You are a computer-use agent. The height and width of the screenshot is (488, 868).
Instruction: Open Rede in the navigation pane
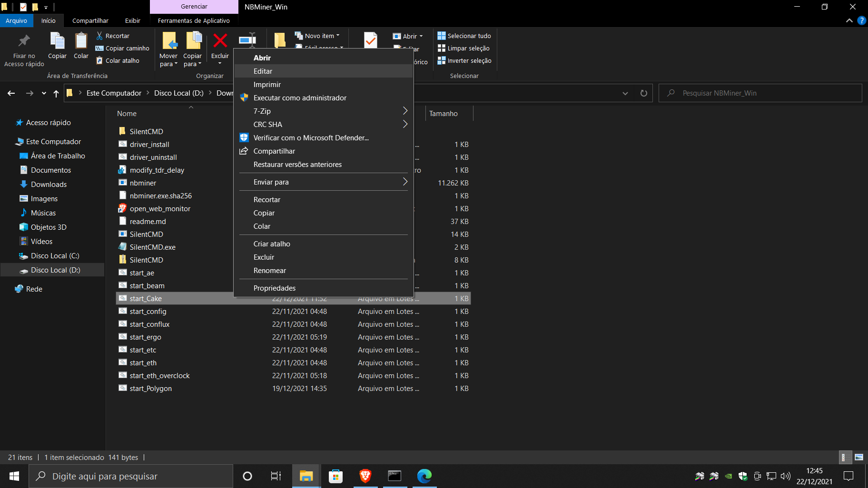coord(34,289)
